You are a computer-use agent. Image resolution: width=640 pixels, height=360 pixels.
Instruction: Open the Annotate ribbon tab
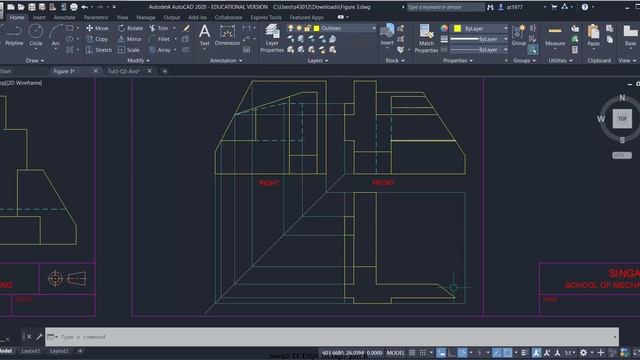coord(64,18)
